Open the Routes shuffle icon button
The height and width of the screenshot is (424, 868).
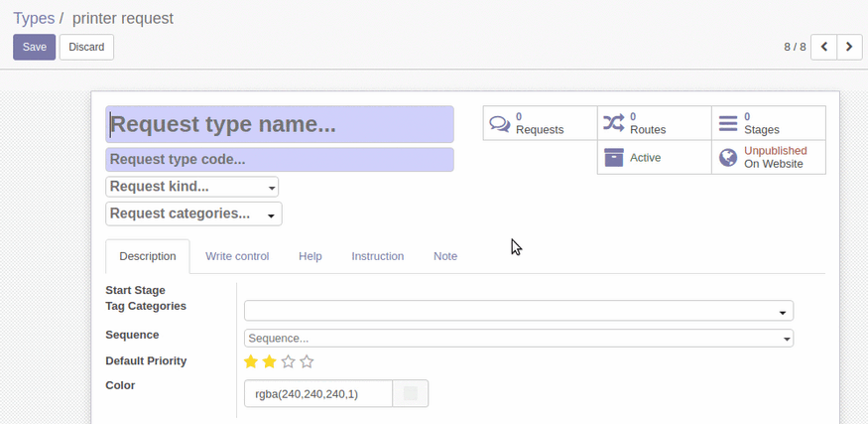[x=614, y=123]
